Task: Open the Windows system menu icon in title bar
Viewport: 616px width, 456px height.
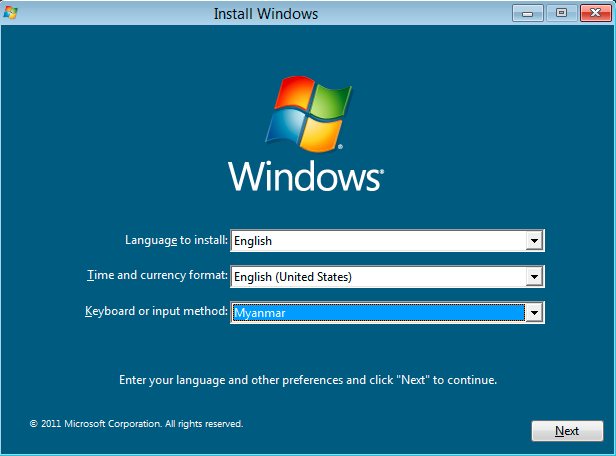Action: click(10, 13)
